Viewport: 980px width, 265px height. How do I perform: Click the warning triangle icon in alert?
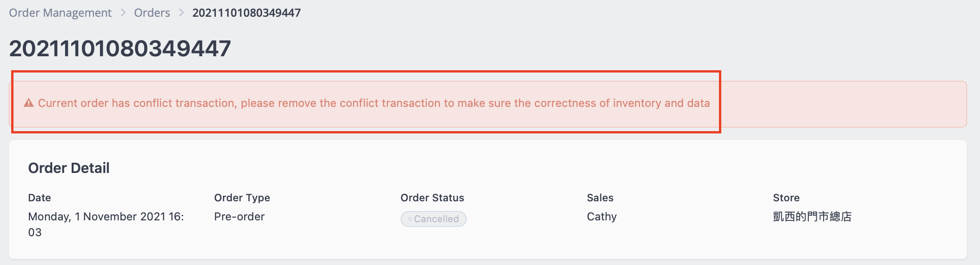click(29, 103)
